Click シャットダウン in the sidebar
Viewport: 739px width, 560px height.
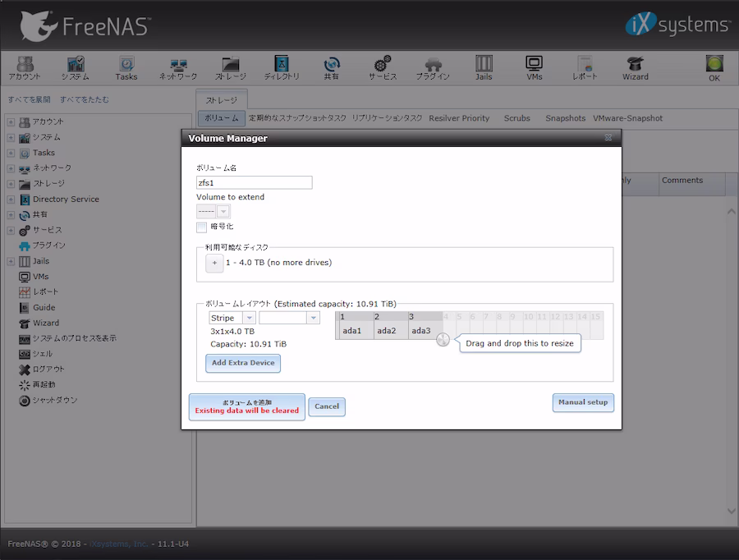pos(55,400)
